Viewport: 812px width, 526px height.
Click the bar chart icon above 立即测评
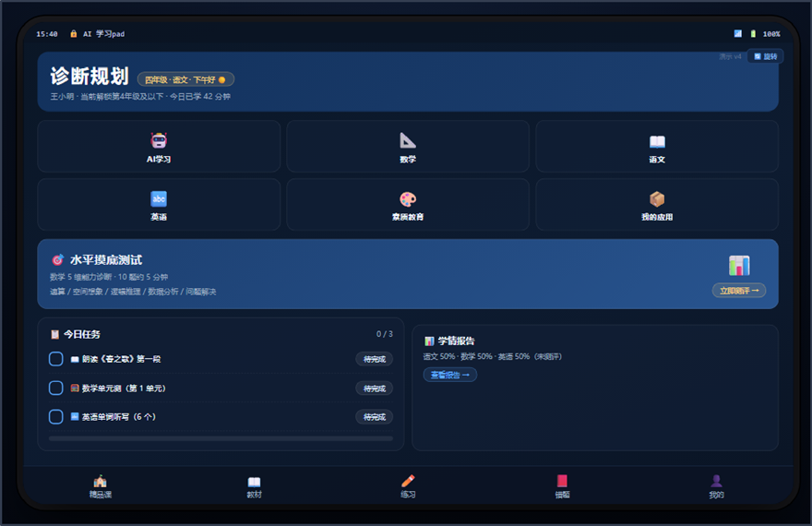739,266
